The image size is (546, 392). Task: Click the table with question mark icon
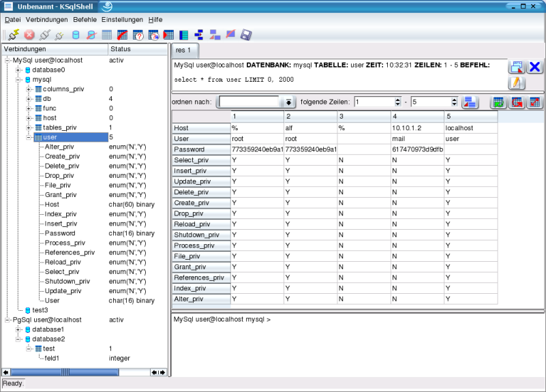coord(138,35)
